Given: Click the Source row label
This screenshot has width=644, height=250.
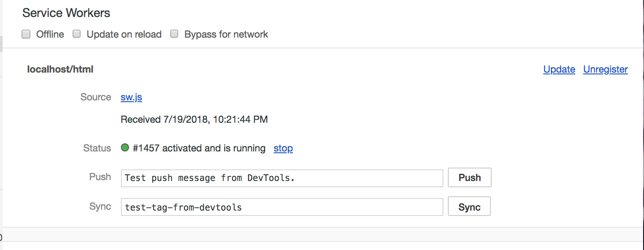Looking at the screenshot, I should pos(96,97).
